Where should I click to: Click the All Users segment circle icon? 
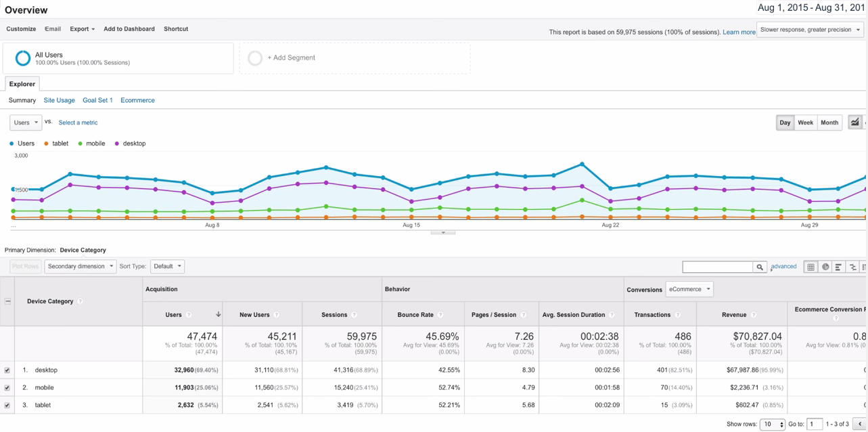point(22,58)
